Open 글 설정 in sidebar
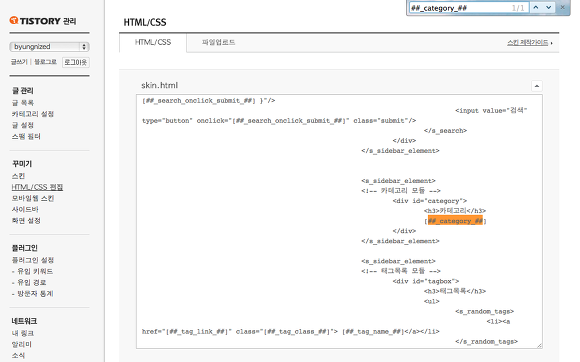This screenshot has width=580, height=362. (23, 125)
